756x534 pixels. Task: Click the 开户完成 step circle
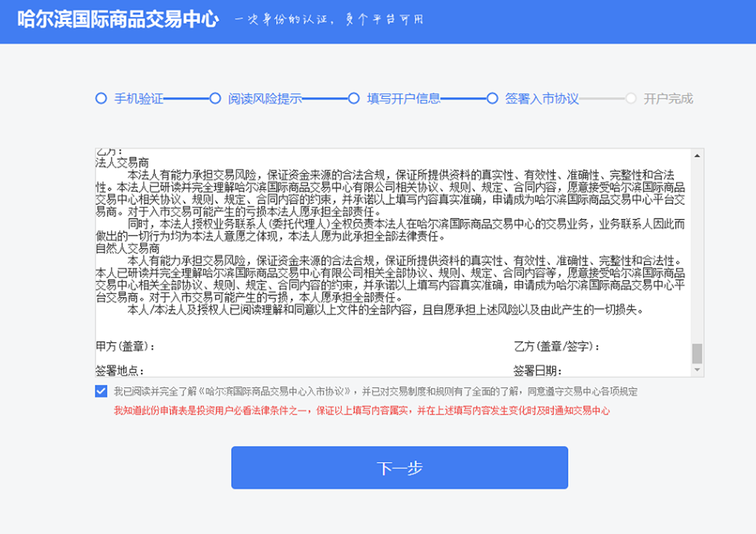631,99
